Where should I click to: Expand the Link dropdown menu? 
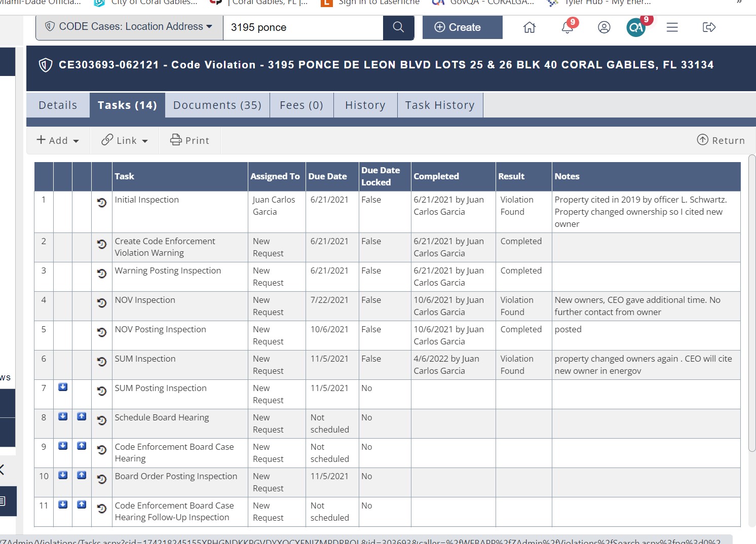coord(125,140)
